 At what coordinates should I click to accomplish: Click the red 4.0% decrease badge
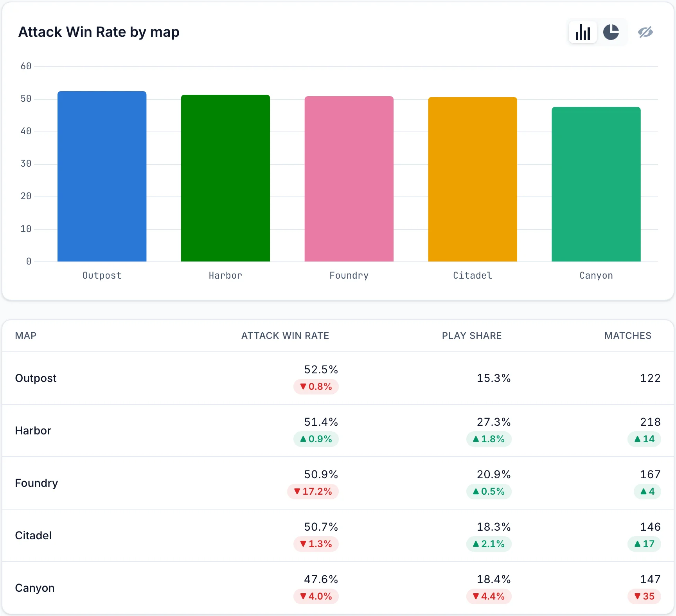click(x=316, y=596)
